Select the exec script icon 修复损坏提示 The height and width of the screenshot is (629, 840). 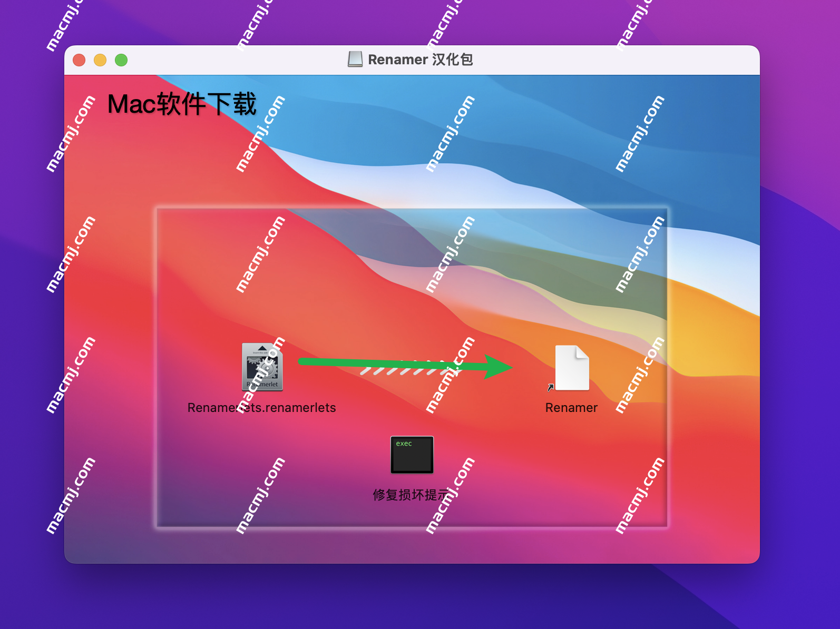click(x=412, y=455)
